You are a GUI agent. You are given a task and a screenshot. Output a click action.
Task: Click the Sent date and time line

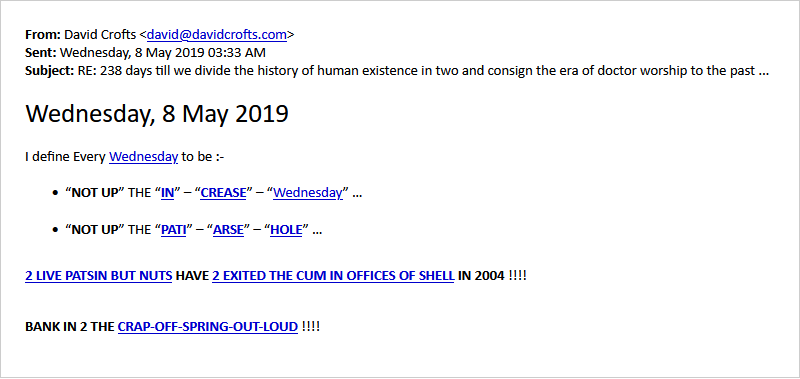tap(145, 53)
